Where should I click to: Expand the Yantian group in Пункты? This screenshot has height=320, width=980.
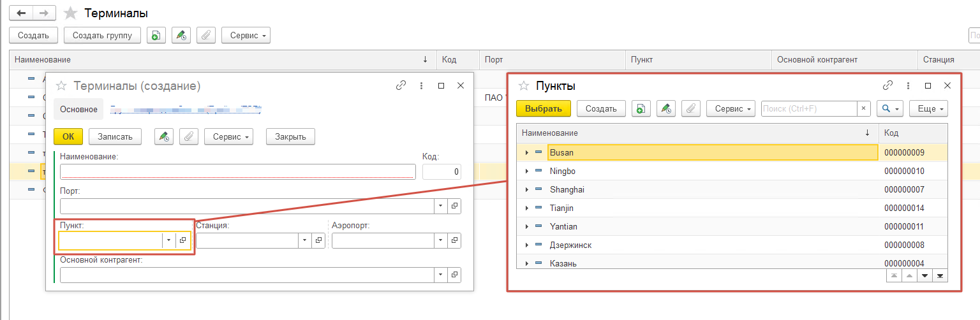coord(526,227)
